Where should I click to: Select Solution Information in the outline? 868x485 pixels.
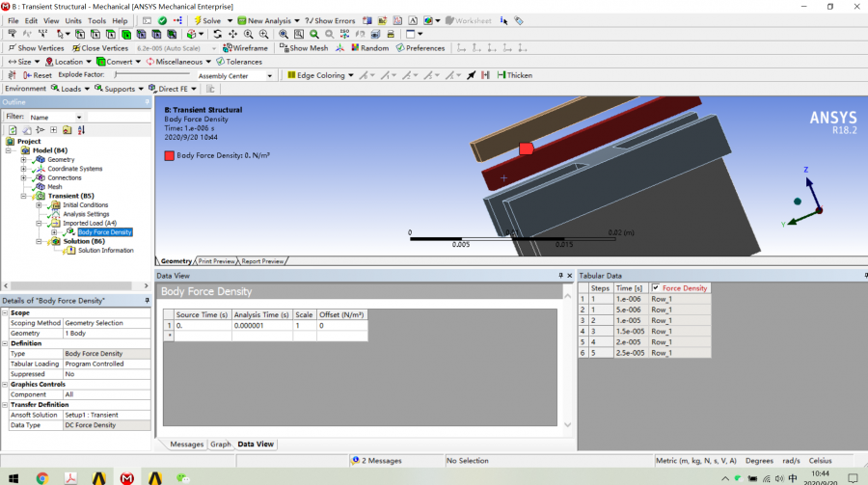[105, 251]
